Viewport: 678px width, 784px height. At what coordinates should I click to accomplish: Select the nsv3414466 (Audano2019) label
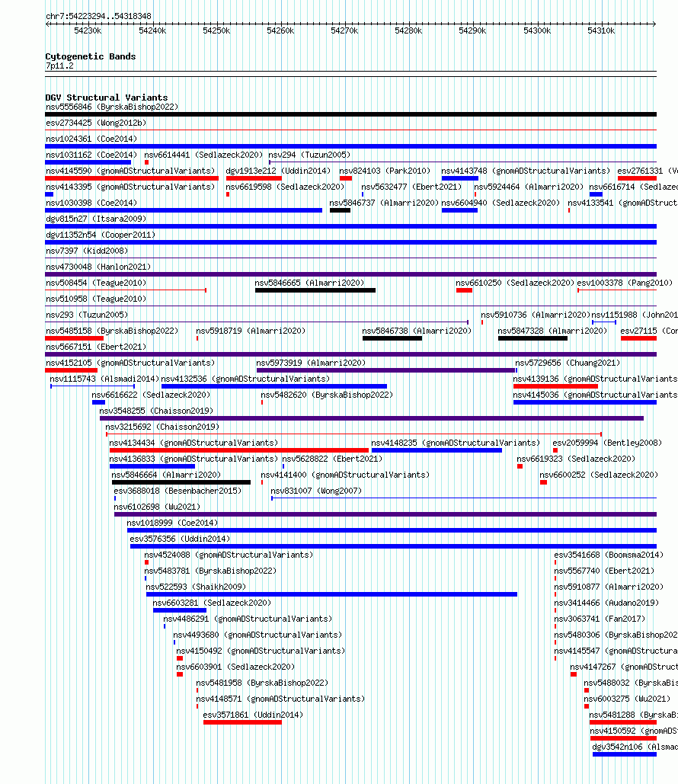(x=606, y=603)
